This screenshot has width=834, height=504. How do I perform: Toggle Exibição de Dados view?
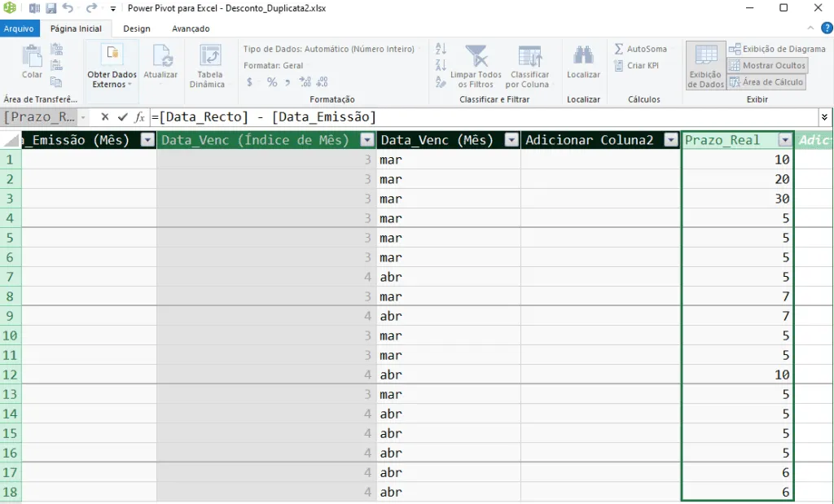[x=706, y=66]
